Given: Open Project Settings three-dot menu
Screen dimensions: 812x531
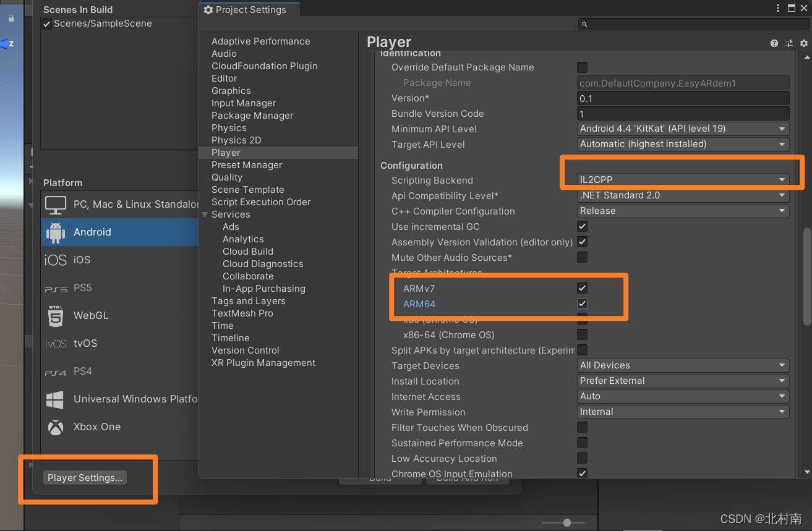Looking at the screenshot, I should click(x=778, y=8).
